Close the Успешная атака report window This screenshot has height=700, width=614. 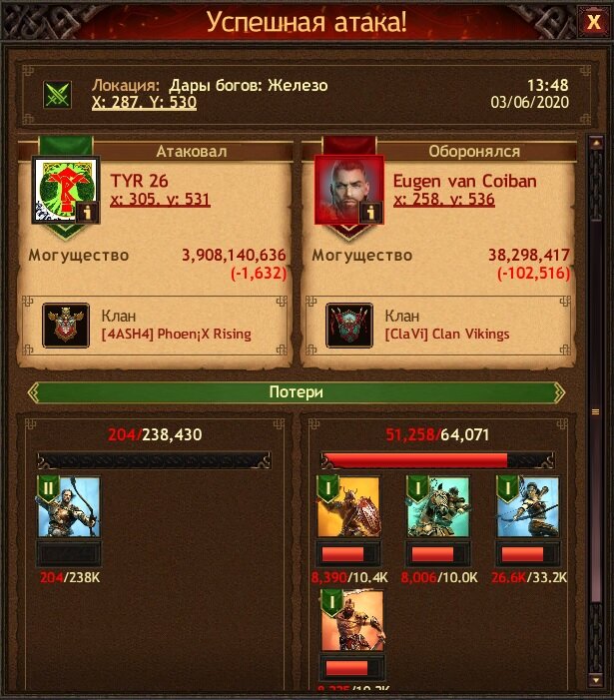coord(593,21)
